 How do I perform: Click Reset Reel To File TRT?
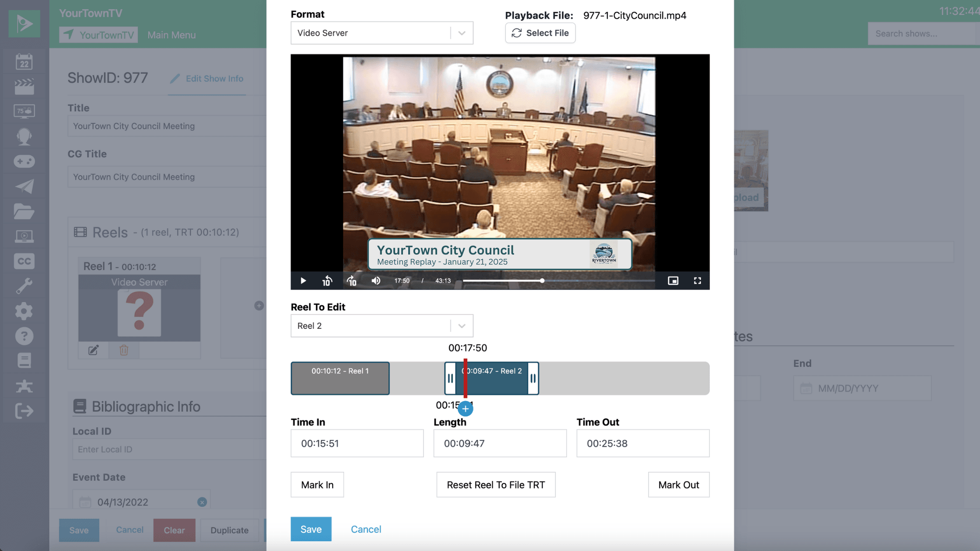tap(496, 485)
